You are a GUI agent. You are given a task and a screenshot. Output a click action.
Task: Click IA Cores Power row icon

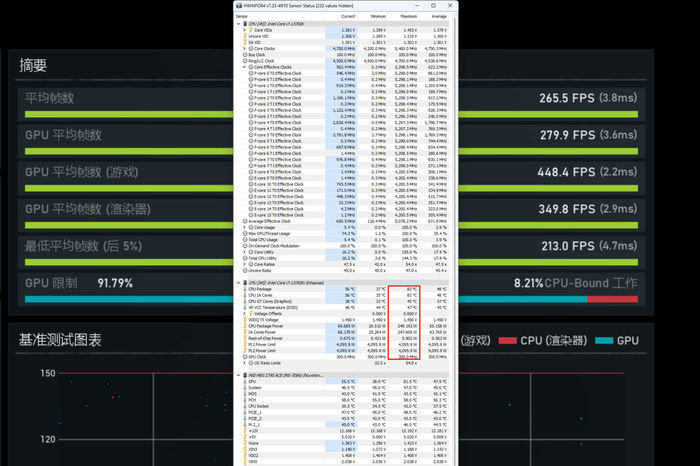point(245,332)
